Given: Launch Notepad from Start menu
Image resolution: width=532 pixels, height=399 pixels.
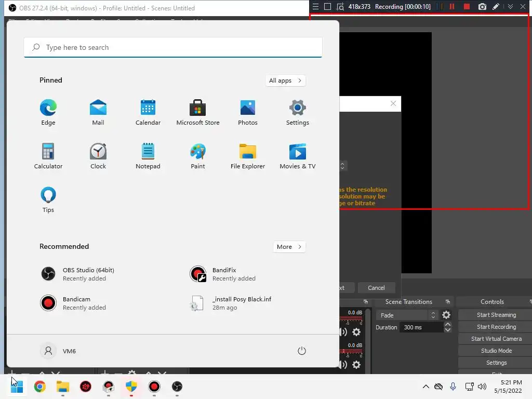Looking at the screenshot, I should click(x=148, y=156).
